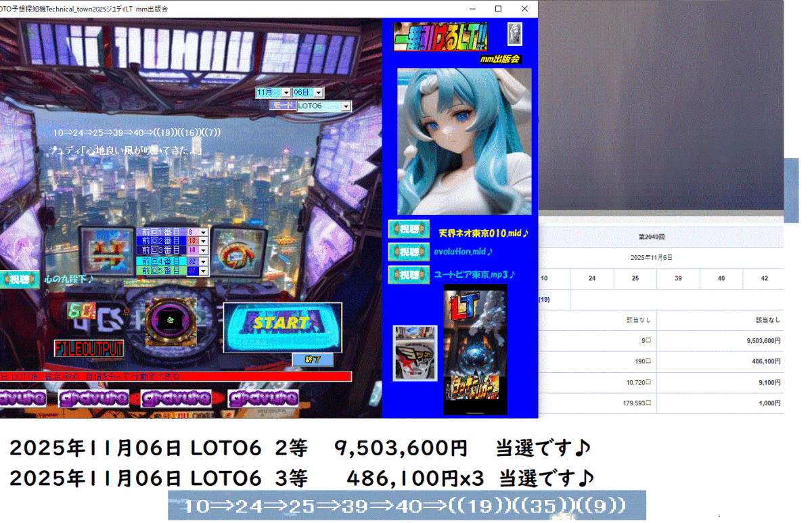Click the LT lucky trigger poster image
Screen dimensions: 812x523
point(475,349)
